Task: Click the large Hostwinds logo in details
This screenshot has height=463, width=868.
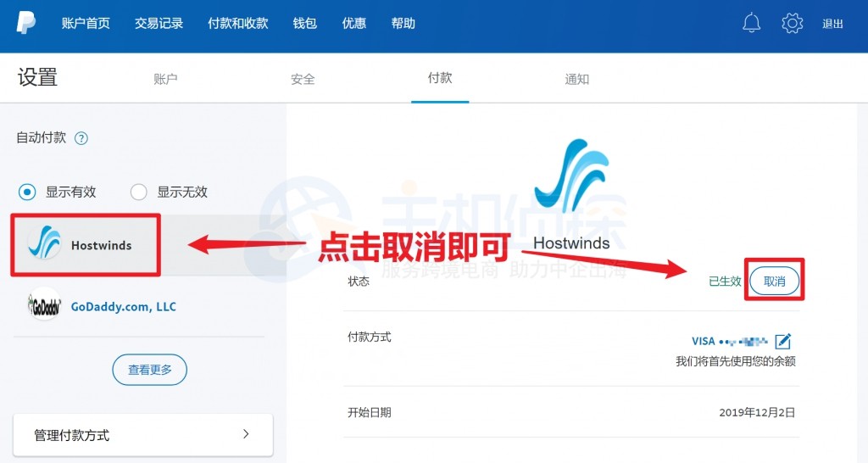Action: (571, 176)
